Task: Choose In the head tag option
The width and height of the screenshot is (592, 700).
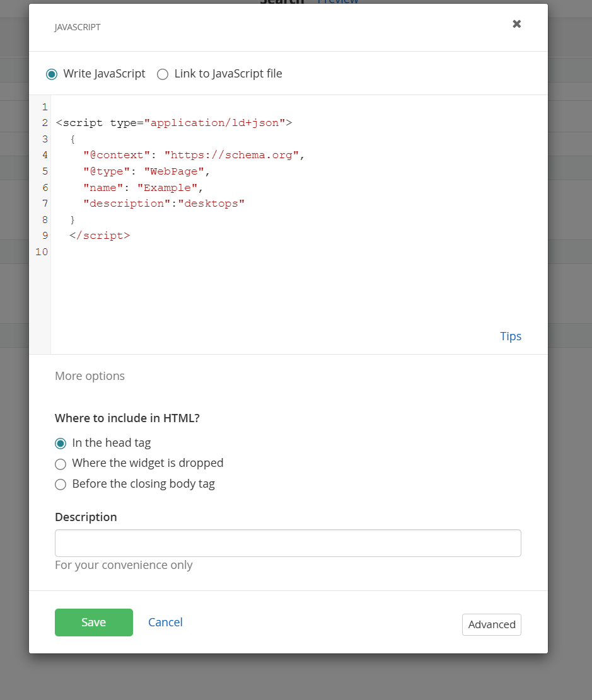Action: click(x=61, y=444)
